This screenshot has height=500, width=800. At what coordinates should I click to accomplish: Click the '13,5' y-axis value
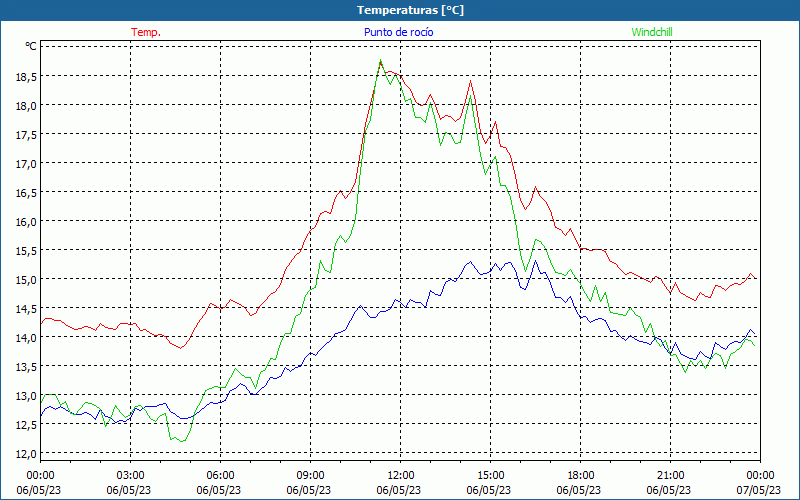click(26, 366)
